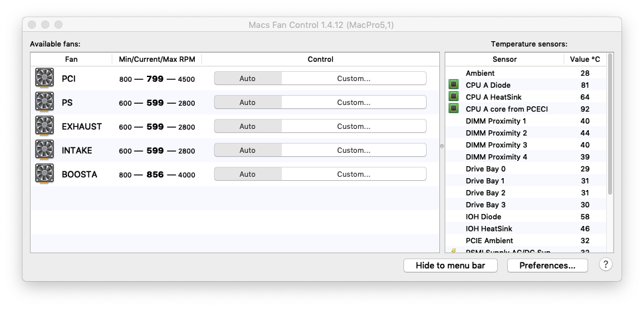Click the EXHAUST fan icon
Screen dimensions: 644x309
pos(45,126)
